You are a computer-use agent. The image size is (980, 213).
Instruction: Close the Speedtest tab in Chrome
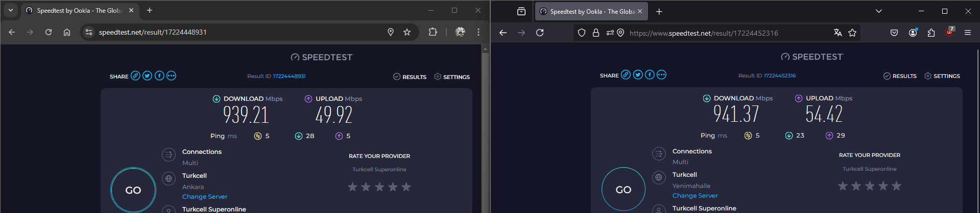click(x=131, y=10)
